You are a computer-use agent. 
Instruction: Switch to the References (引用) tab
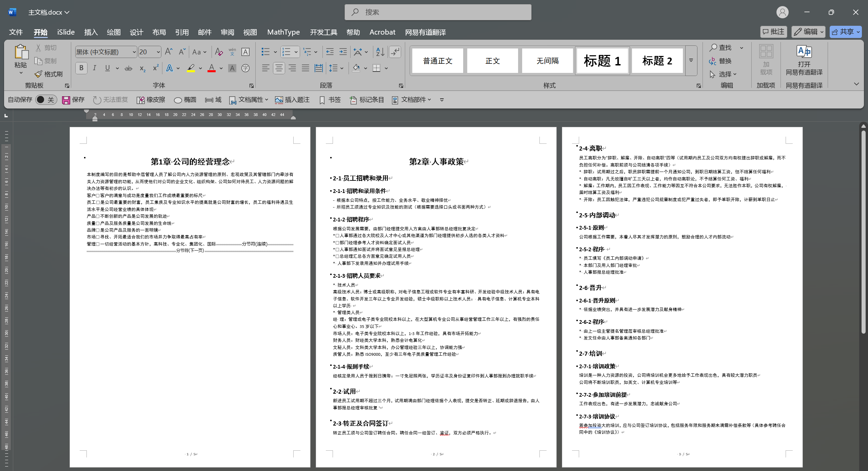(182, 32)
